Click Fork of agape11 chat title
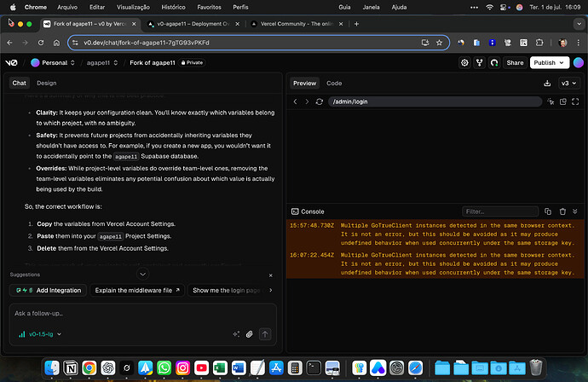The image size is (588, 382). tap(153, 62)
